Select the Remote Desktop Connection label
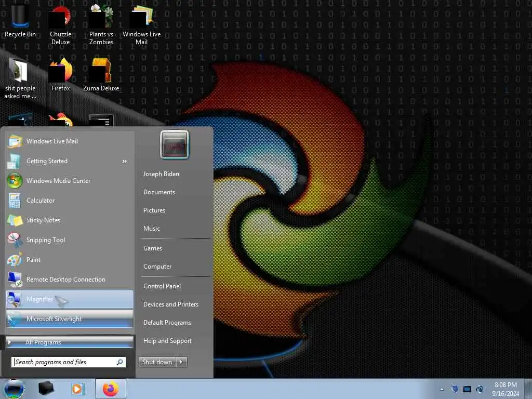 click(66, 280)
